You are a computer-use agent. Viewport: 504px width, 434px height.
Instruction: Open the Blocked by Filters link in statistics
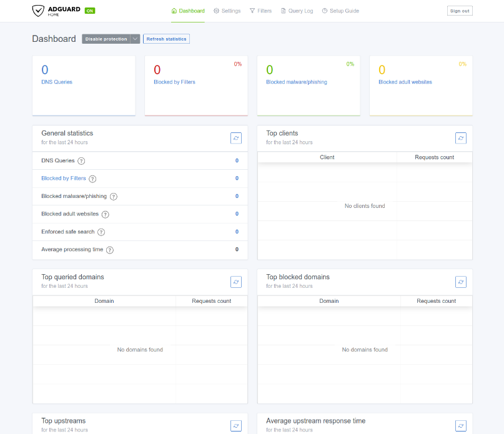64,179
